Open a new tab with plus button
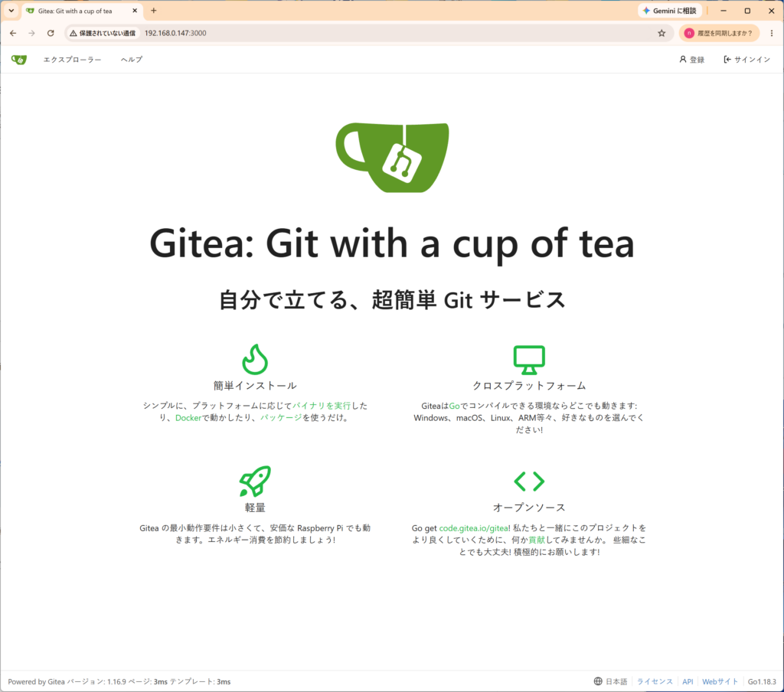 pos(153,11)
